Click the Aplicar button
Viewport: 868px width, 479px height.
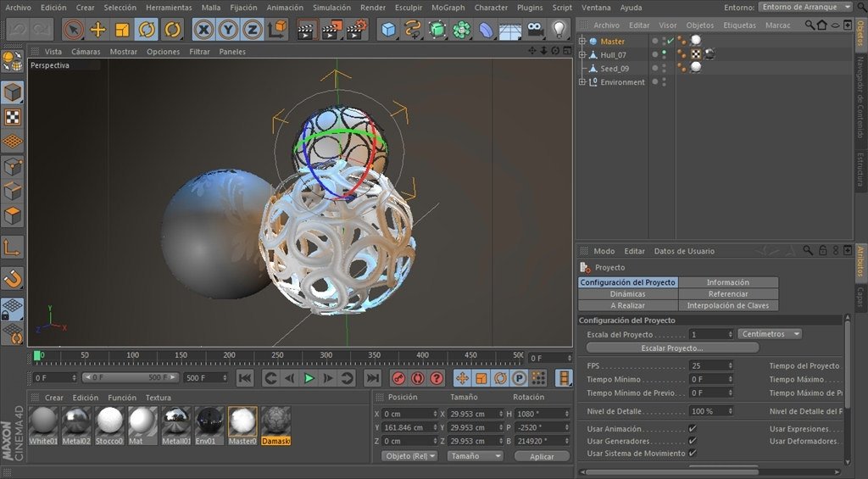(x=542, y=456)
